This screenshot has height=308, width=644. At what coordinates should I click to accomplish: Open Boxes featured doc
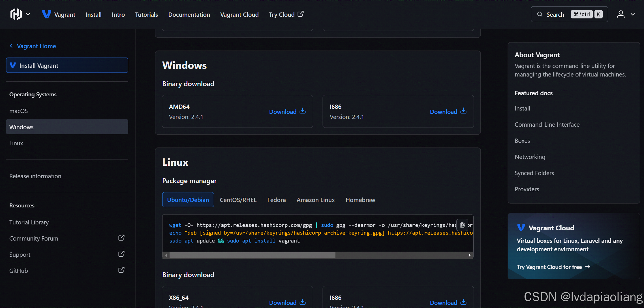point(522,141)
